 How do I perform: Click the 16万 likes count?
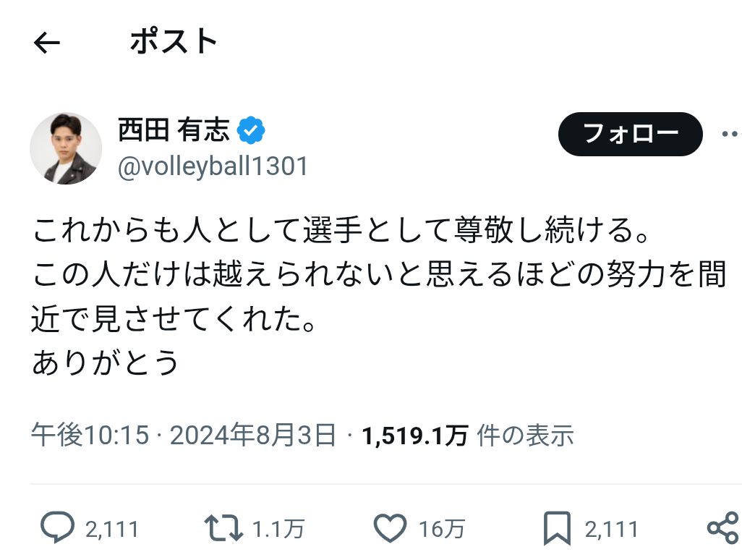442,529
